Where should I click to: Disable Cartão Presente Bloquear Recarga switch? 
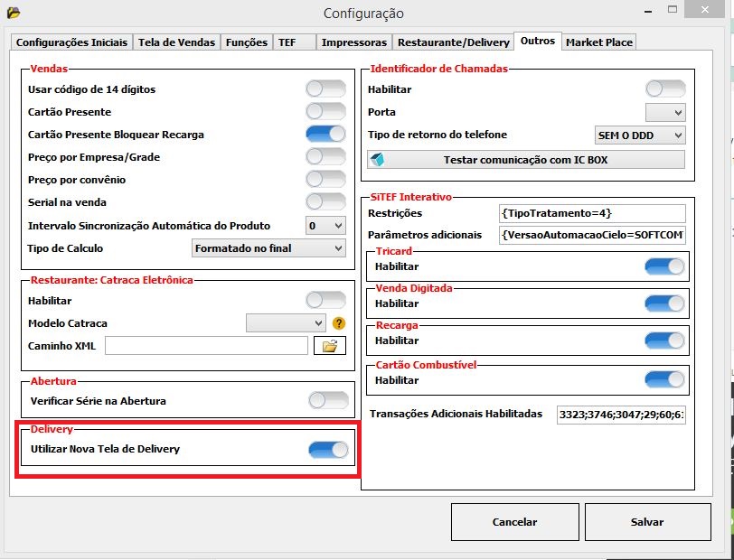coord(325,135)
